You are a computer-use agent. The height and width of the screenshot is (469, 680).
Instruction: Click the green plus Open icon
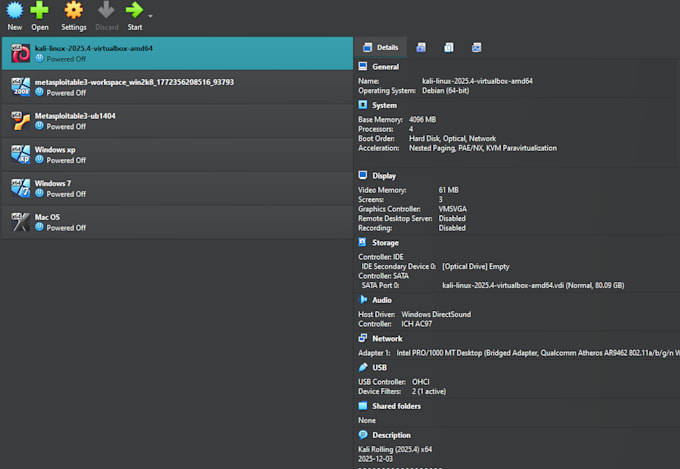pyautogui.click(x=39, y=10)
